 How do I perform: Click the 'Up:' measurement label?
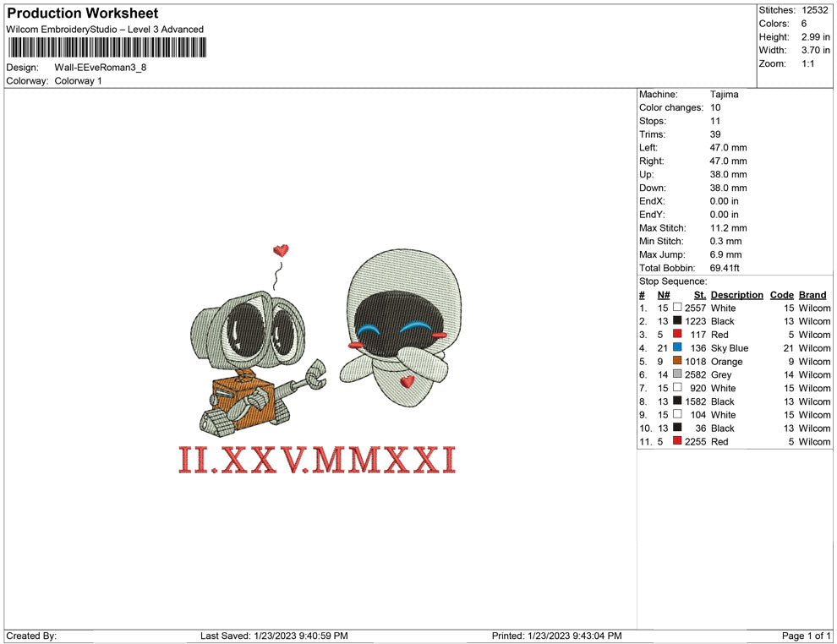(646, 174)
